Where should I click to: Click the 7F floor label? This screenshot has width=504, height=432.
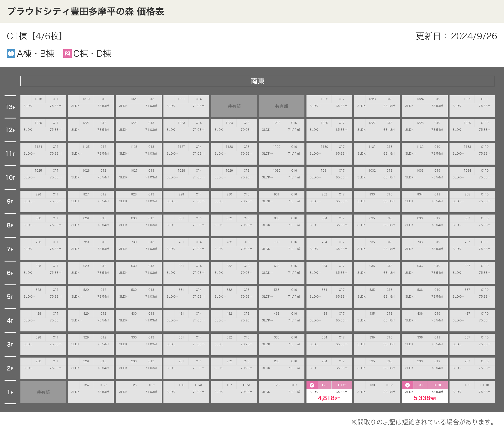[10, 249]
